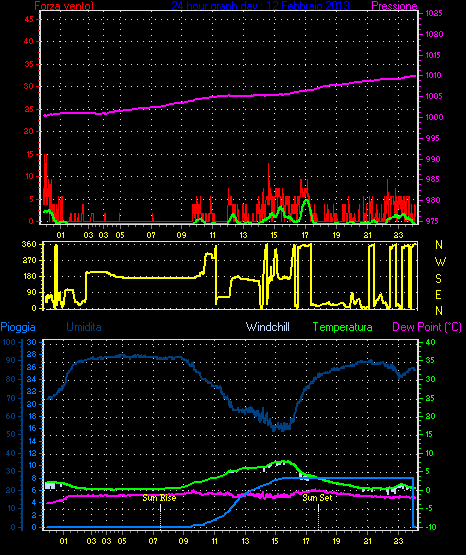Screen dimensions: 466x555
Task: Click the lowermost N compass letter beside the direction chart
Action: [439, 311]
